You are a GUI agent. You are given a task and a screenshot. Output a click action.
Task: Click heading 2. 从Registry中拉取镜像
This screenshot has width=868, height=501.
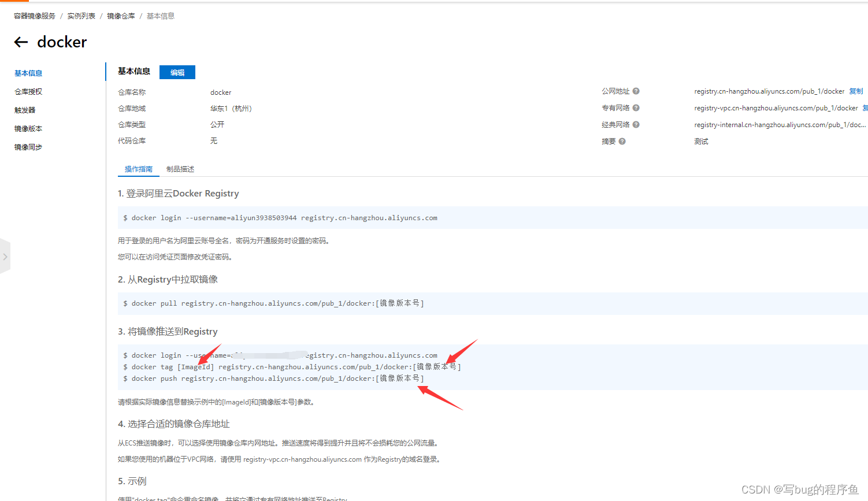point(168,280)
